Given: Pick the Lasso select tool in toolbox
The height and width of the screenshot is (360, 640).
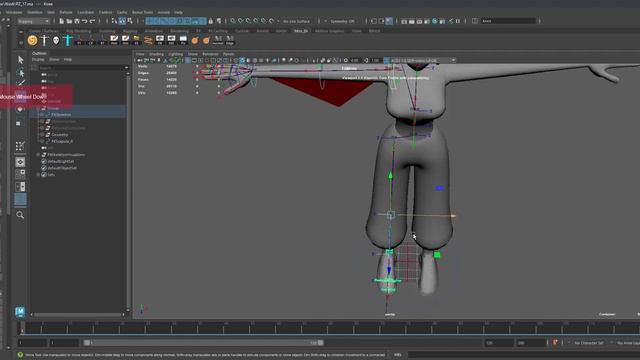Looking at the screenshot, I should [20, 73].
